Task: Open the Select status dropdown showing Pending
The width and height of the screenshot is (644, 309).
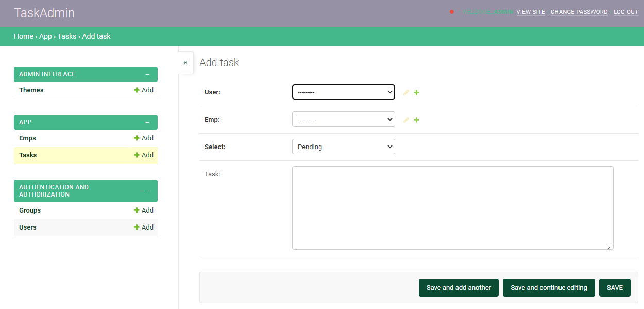Action: coord(344,147)
